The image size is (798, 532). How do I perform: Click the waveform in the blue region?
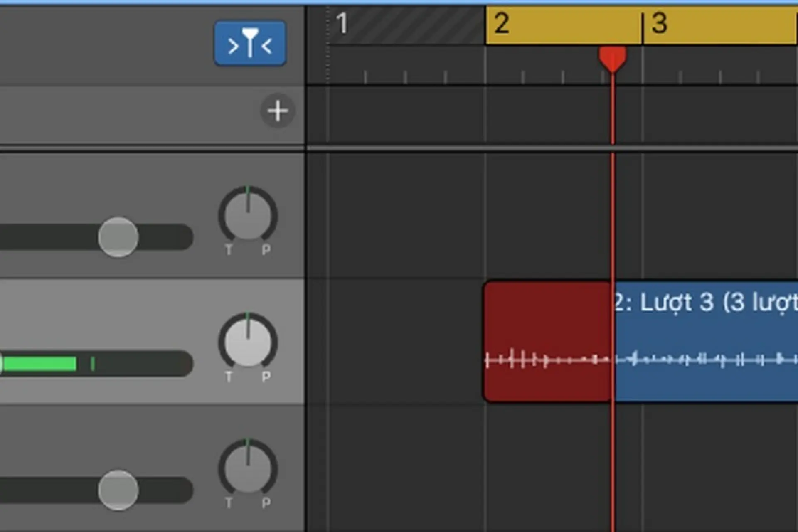pos(706,359)
